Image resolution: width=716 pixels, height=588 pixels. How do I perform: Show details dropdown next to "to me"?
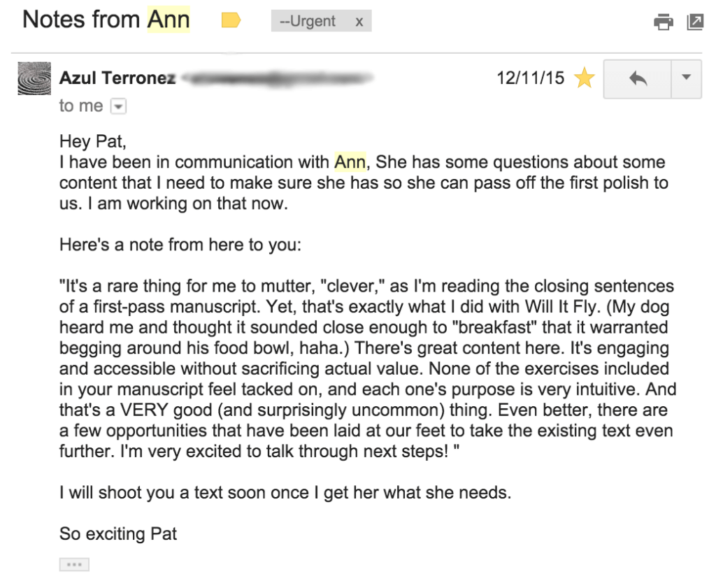click(x=118, y=107)
